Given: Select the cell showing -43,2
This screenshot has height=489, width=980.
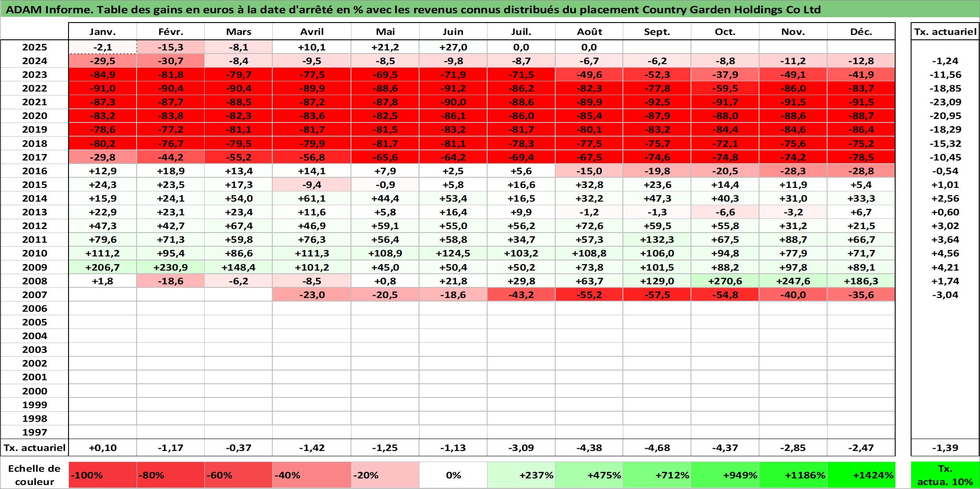Looking at the screenshot, I should pyautogui.click(x=521, y=295).
